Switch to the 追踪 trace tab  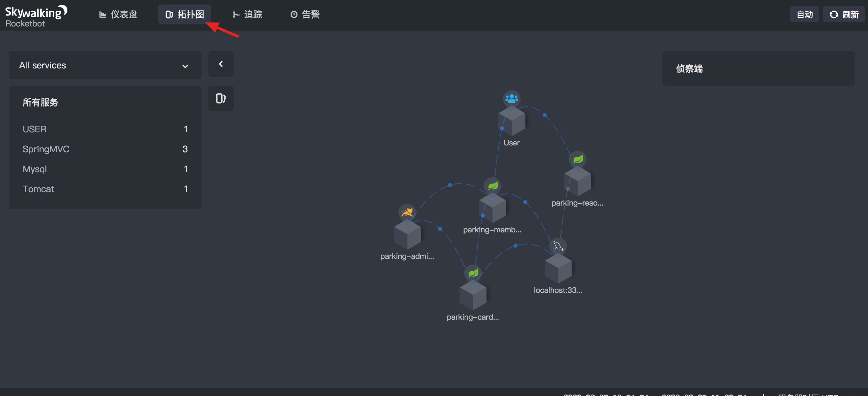[247, 14]
